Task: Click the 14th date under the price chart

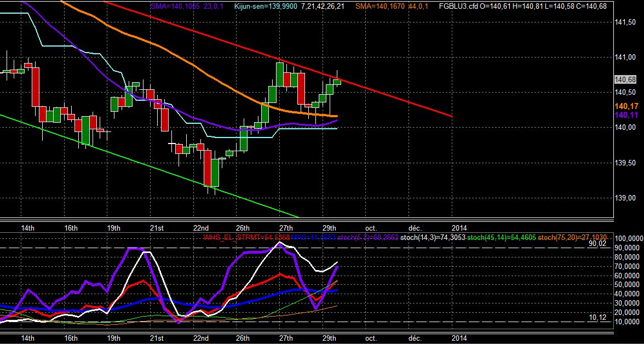Action: [27, 228]
